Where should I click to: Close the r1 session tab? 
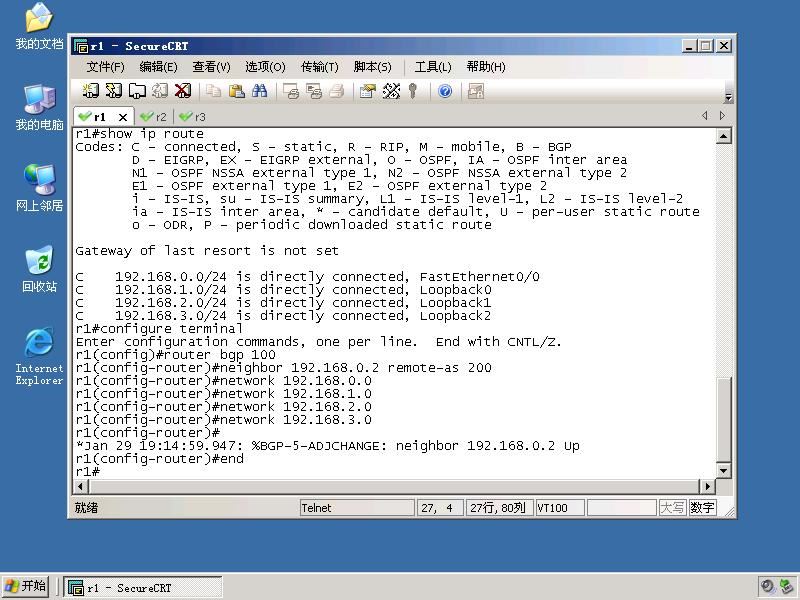click(122, 117)
